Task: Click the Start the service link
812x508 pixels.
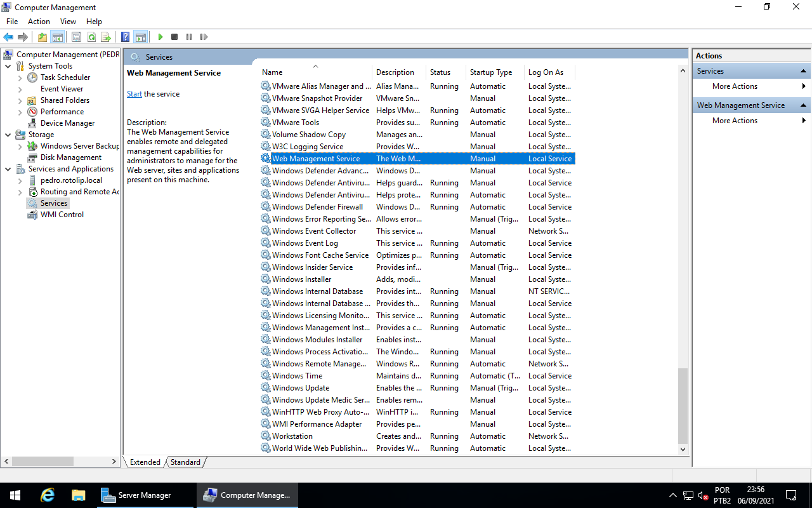Action: coord(134,94)
